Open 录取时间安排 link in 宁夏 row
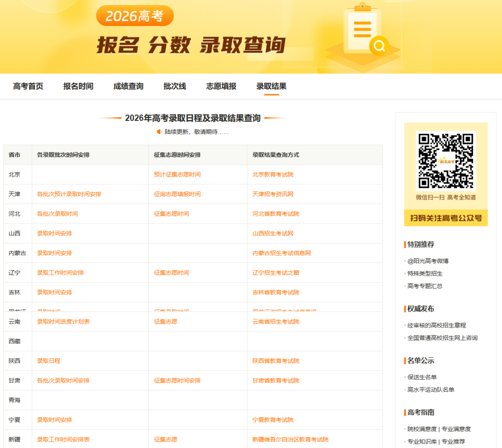Screen dimensions: 502x448 [54, 420]
